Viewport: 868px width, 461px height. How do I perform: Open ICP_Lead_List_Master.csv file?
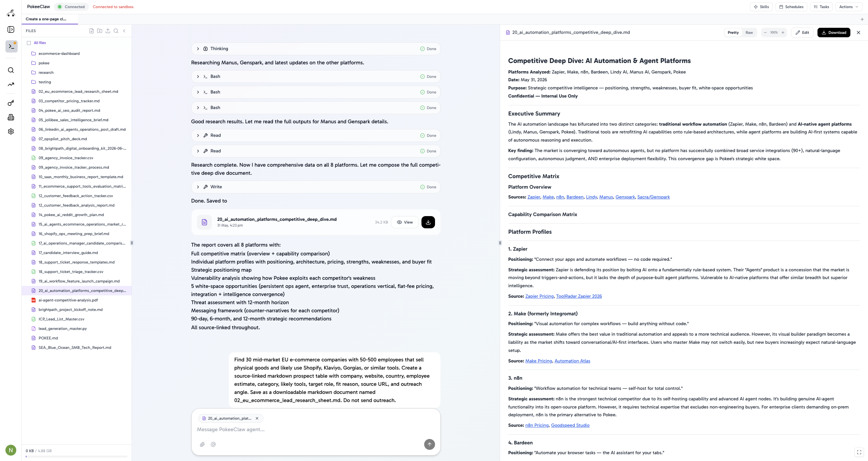pyautogui.click(x=77, y=319)
